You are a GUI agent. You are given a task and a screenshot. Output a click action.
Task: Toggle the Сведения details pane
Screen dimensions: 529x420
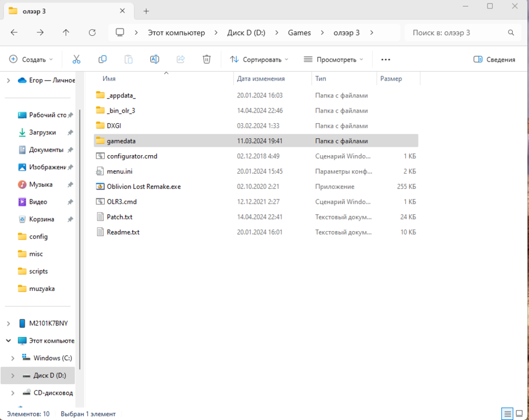point(494,59)
